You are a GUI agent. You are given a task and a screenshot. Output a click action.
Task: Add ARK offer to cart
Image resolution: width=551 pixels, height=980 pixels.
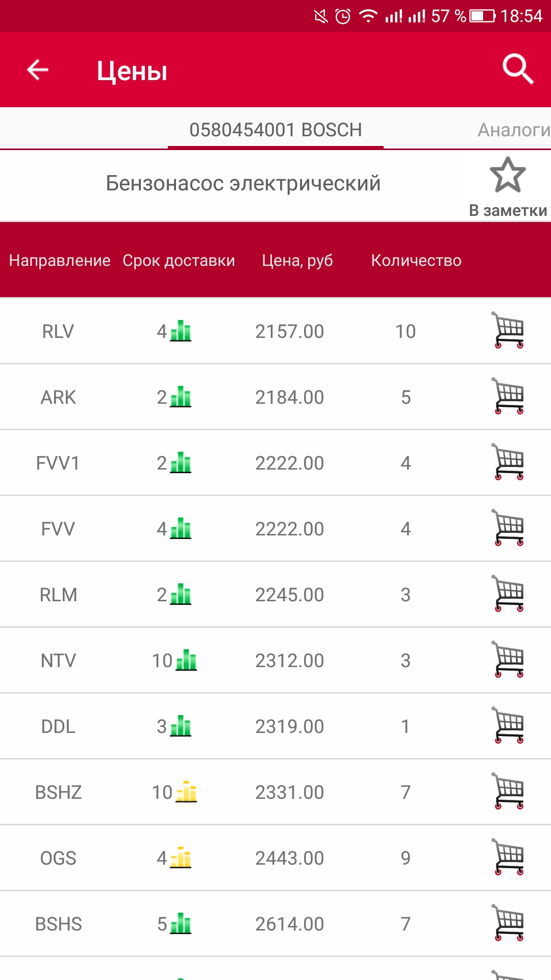(509, 396)
